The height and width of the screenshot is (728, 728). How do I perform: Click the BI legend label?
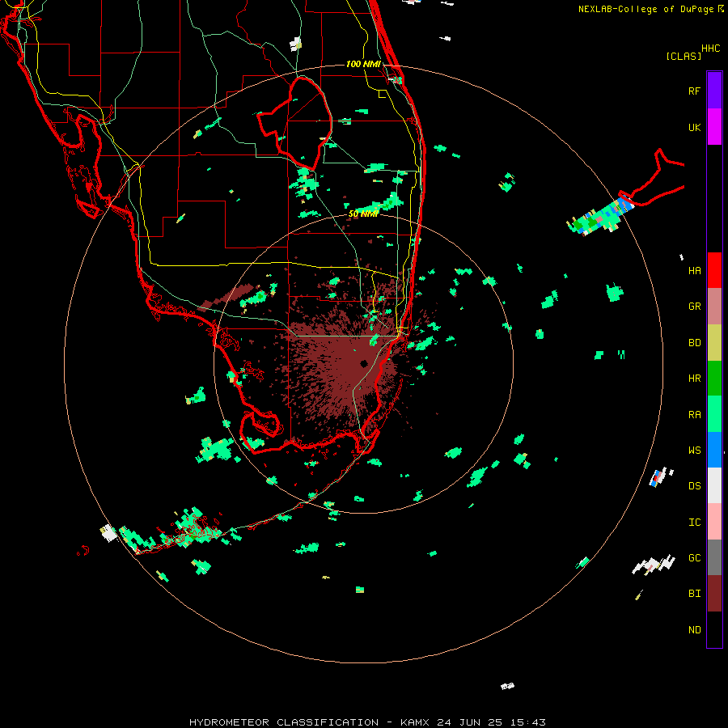pyautogui.click(x=694, y=594)
